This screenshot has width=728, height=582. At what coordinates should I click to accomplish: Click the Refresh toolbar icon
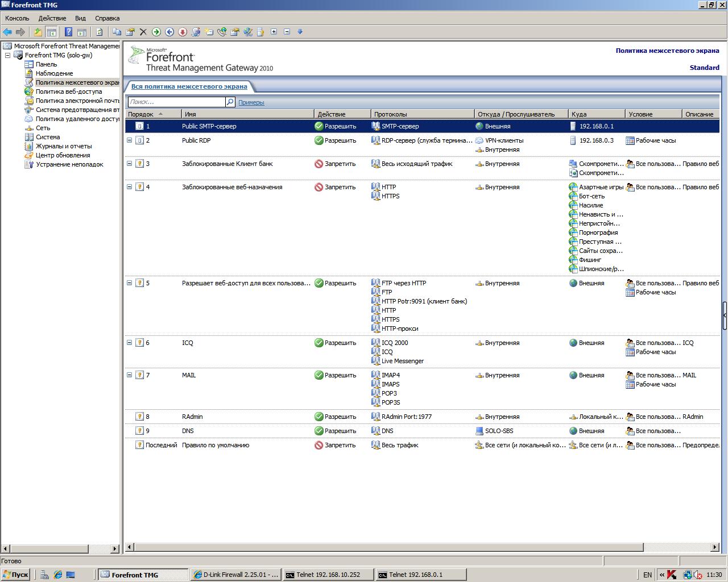click(99, 32)
